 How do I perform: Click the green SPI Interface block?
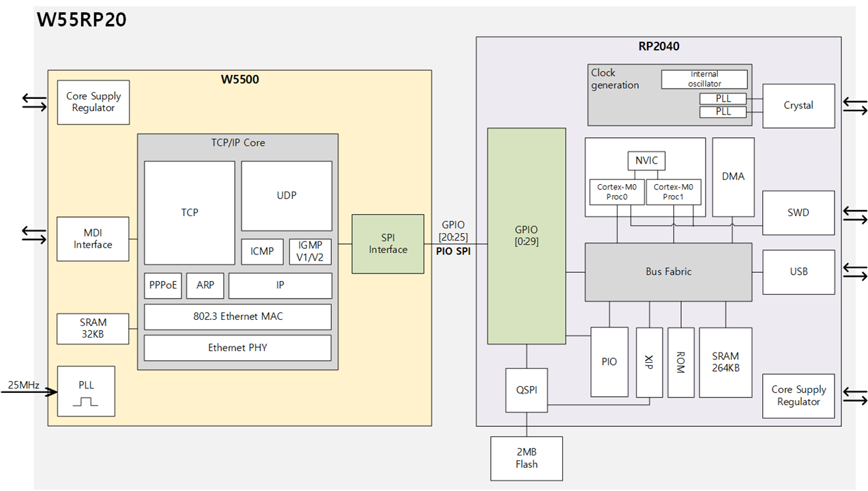(x=388, y=244)
